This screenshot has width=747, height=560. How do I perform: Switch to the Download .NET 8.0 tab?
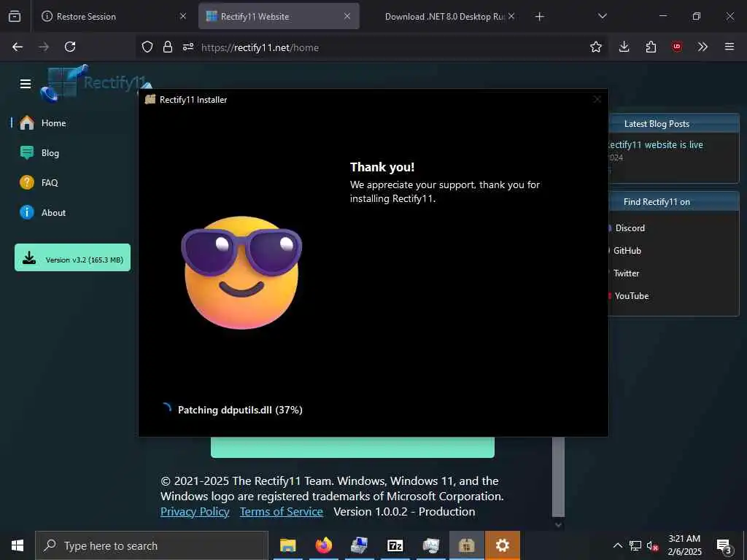point(444,16)
